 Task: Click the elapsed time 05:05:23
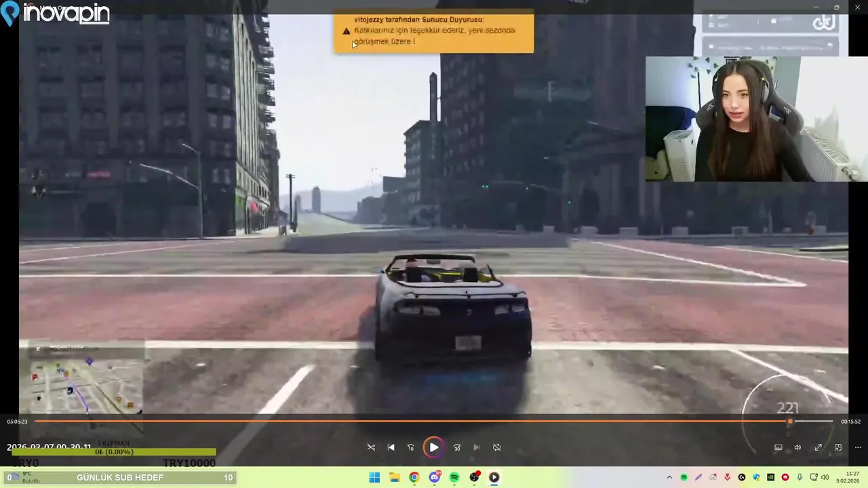[17, 422]
